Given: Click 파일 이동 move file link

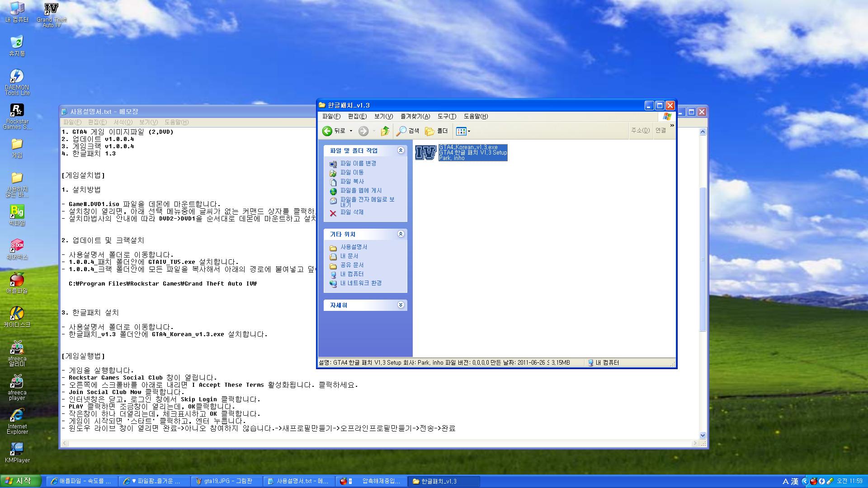Looking at the screenshot, I should [352, 172].
